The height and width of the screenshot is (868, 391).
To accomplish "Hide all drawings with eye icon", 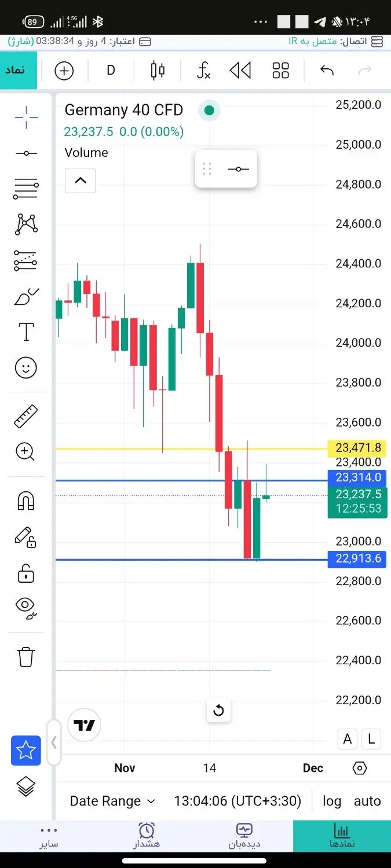I will tap(26, 607).
